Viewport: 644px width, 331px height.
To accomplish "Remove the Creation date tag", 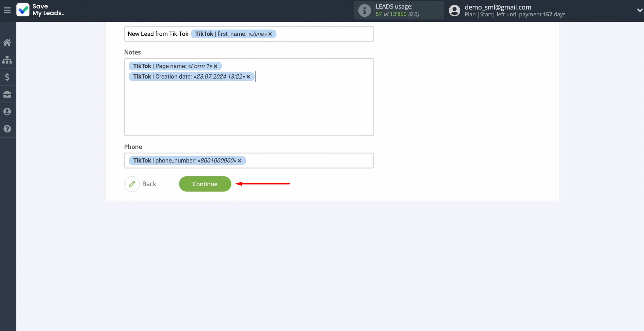I will click(x=248, y=77).
